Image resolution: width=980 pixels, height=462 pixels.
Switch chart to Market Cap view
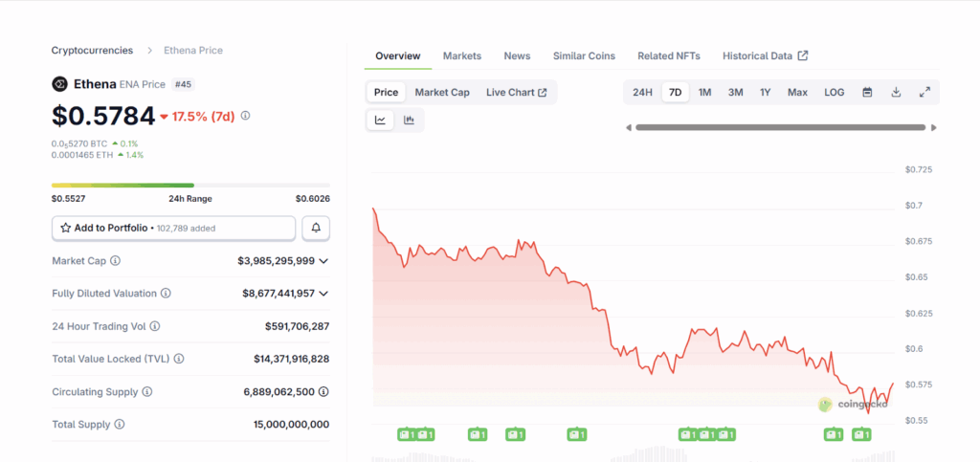(x=441, y=93)
